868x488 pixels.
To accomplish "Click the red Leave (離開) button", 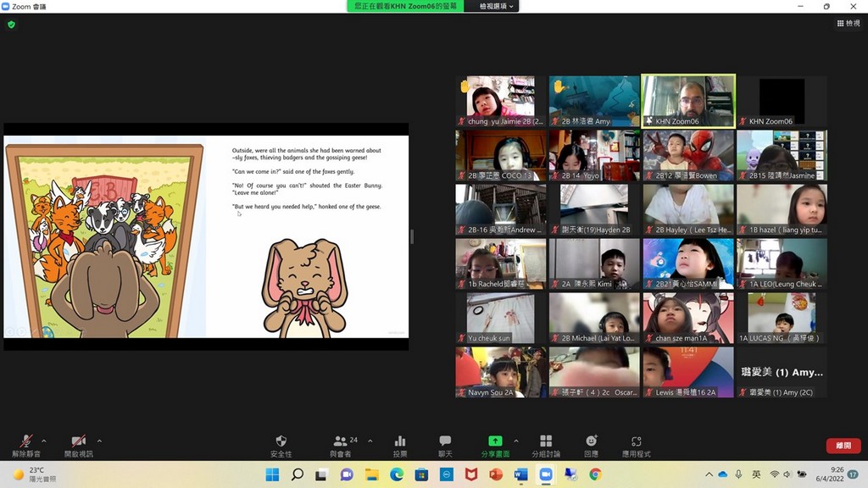I will 843,446.
